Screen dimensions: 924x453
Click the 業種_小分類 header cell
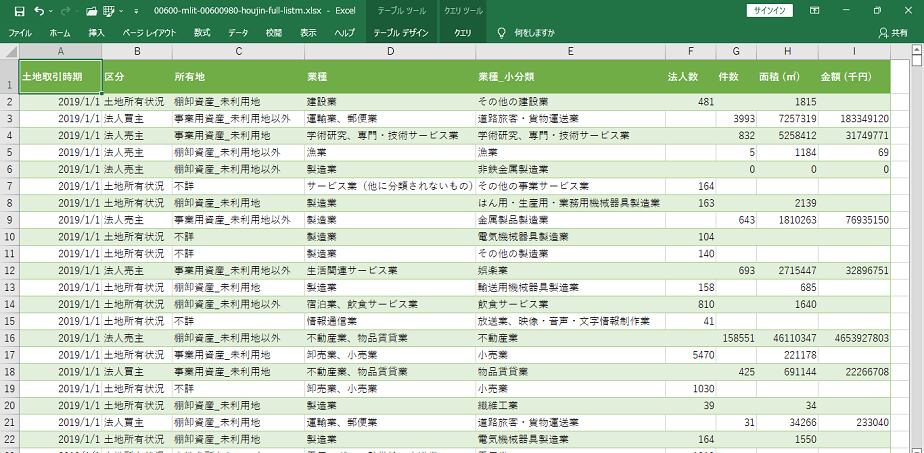[x=570, y=77]
